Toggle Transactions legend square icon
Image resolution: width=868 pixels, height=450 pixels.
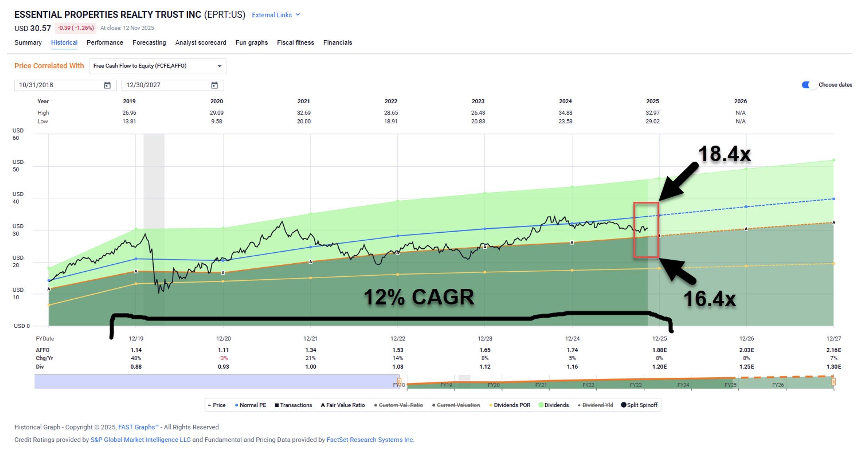(277, 405)
